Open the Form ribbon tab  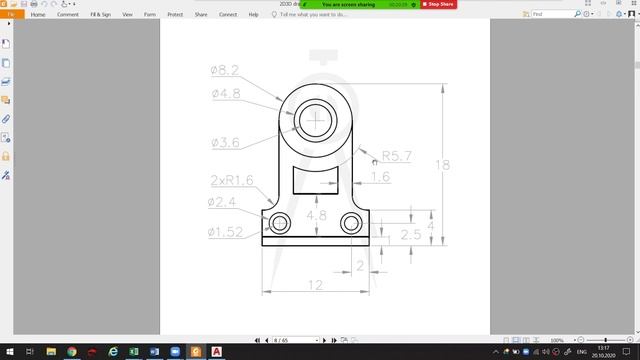point(150,14)
